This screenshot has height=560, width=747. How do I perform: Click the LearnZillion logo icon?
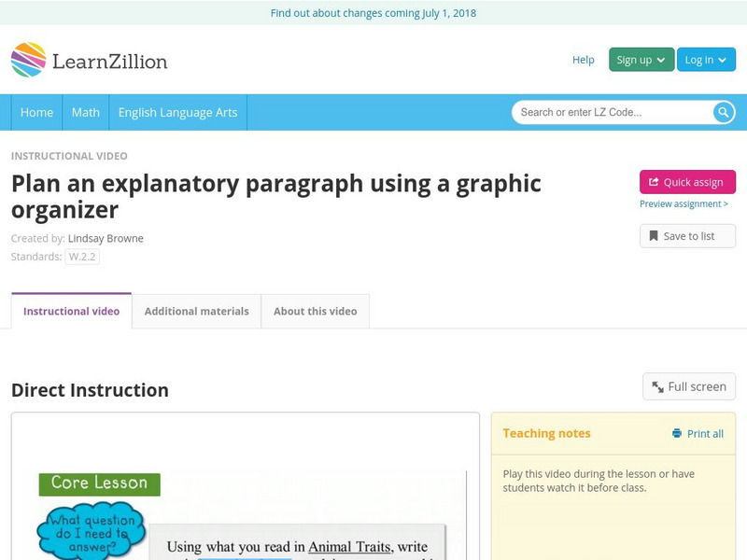tap(29, 60)
